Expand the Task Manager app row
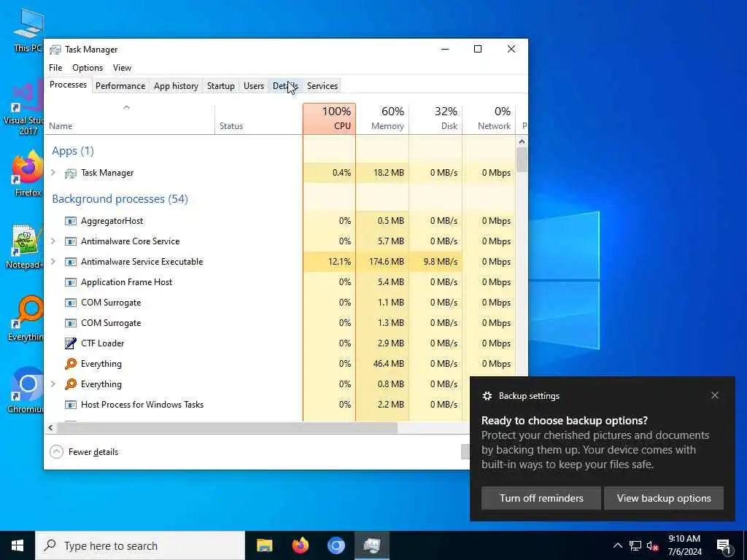This screenshot has height=560, width=747. (x=53, y=173)
